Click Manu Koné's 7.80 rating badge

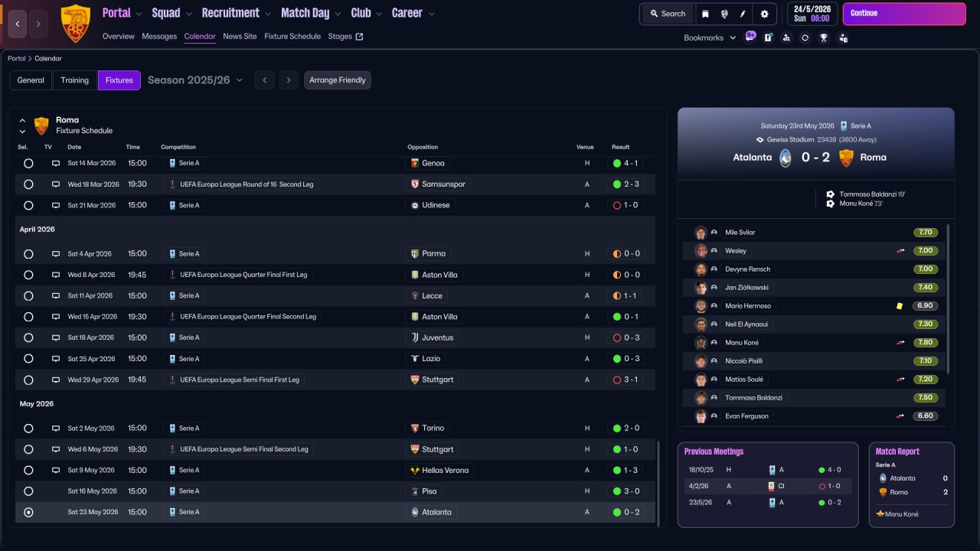pyautogui.click(x=925, y=343)
